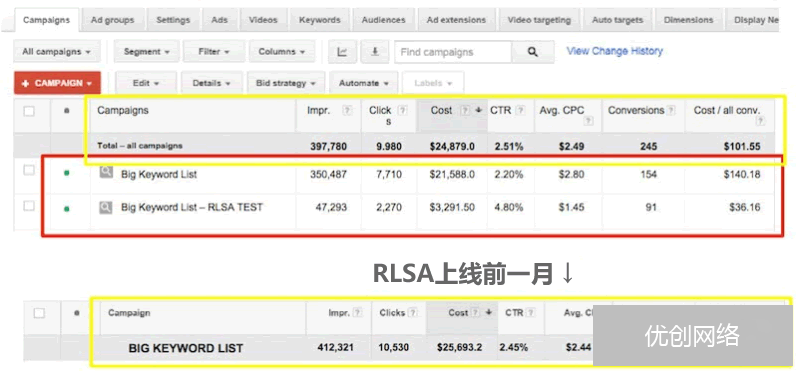The height and width of the screenshot is (371, 798).
Task: Open the Bid strategy dropdown
Action: pos(286,83)
